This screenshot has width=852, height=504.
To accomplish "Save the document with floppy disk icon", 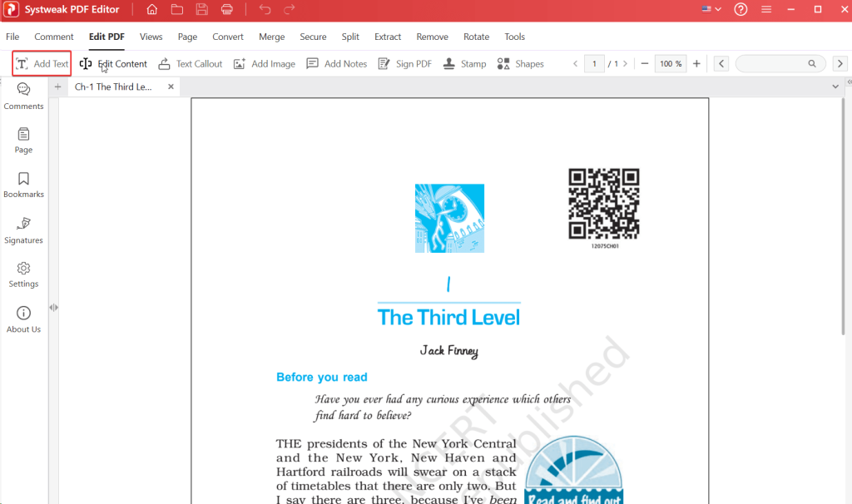I will click(x=202, y=10).
